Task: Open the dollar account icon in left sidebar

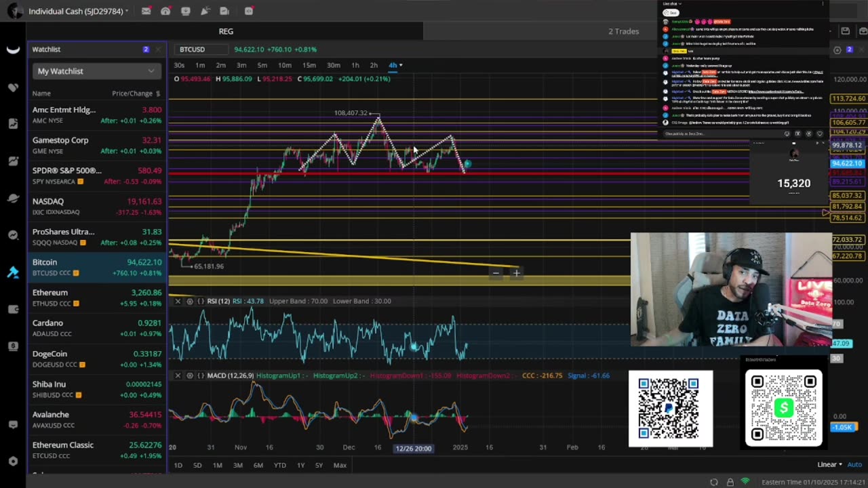Action: pyautogui.click(x=13, y=346)
